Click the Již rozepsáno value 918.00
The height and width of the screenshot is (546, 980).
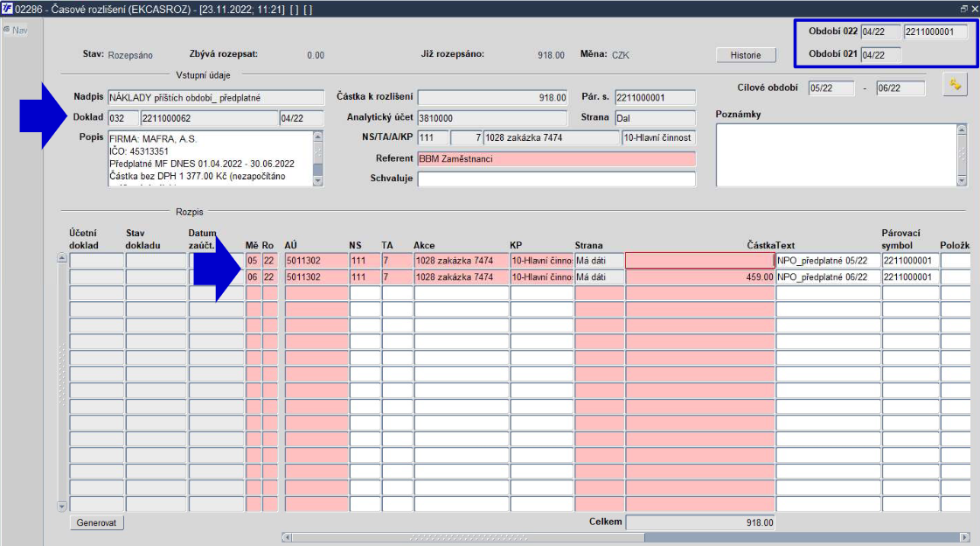[551, 55]
